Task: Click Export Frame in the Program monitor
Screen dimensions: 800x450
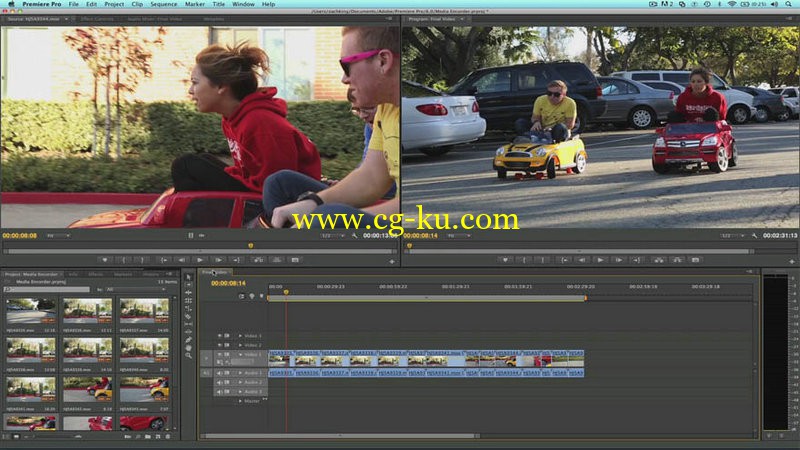Action: click(x=695, y=260)
